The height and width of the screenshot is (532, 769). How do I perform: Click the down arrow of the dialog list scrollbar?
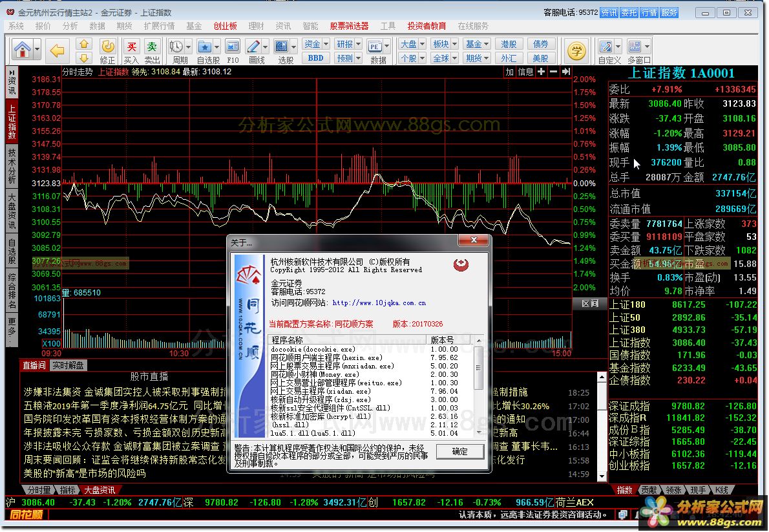point(479,432)
